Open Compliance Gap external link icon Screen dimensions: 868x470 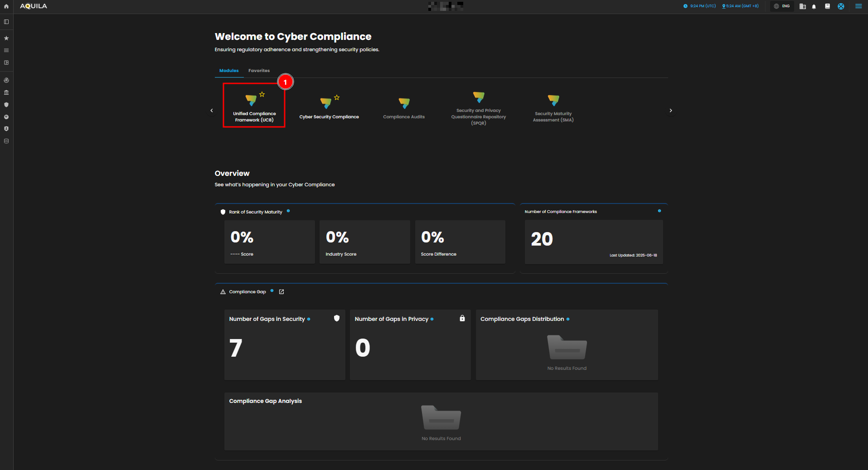pyautogui.click(x=281, y=292)
